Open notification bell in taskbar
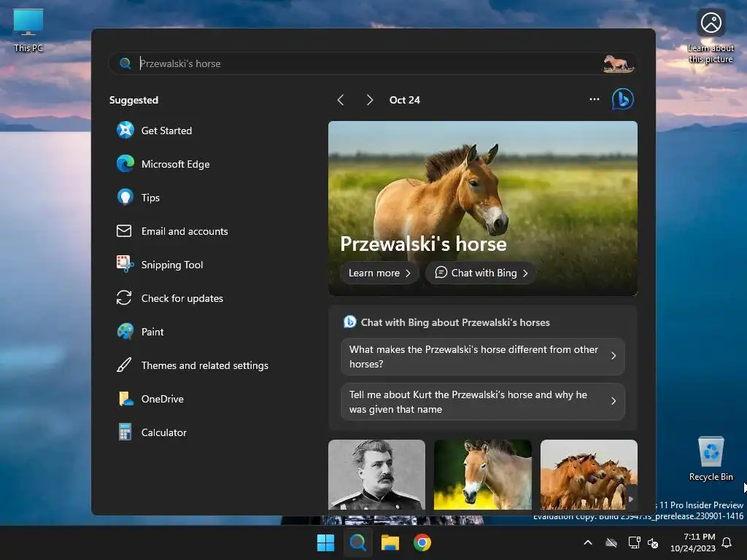 click(x=727, y=542)
